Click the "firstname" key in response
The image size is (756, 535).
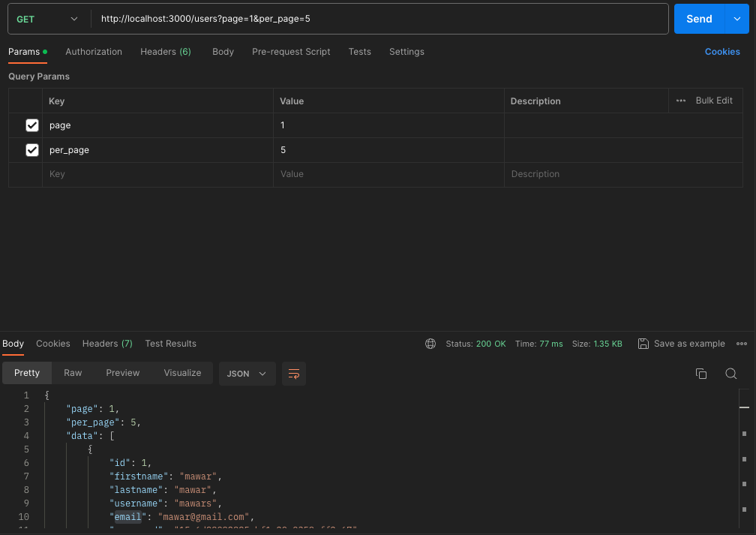[x=139, y=476]
